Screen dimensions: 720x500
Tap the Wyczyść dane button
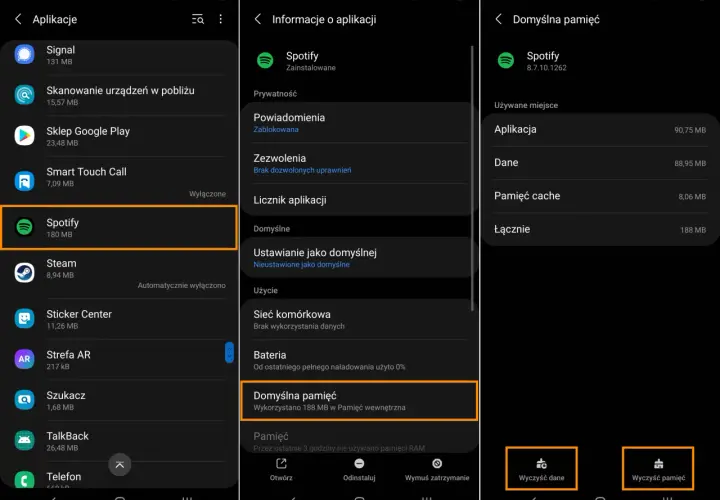(541, 468)
